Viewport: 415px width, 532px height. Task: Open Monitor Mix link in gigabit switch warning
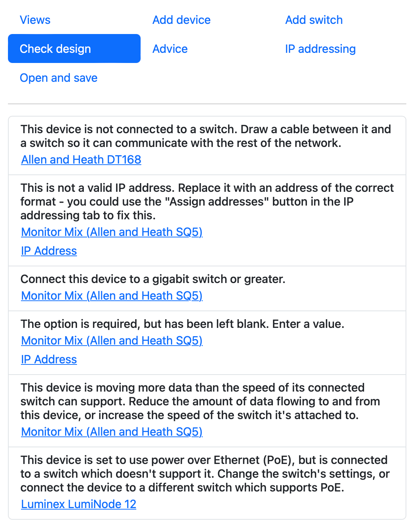tap(112, 296)
